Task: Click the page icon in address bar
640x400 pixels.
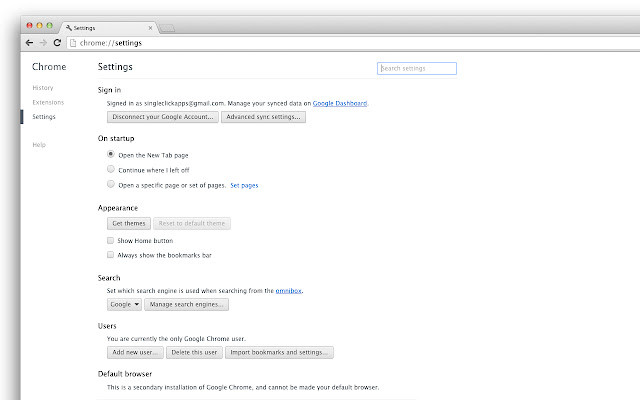Action: pos(73,43)
